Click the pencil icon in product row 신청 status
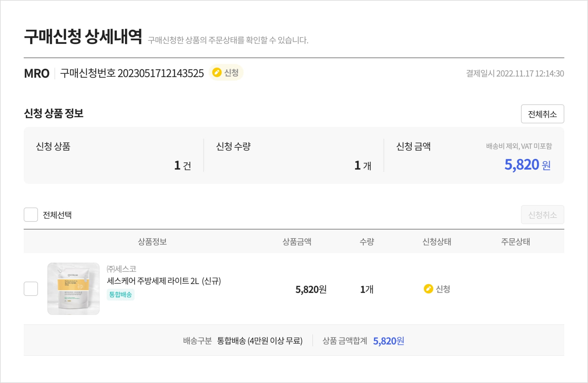 pos(428,289)
